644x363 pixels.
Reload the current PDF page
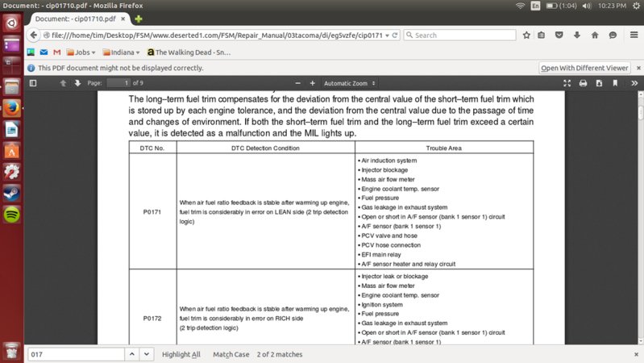395,35
